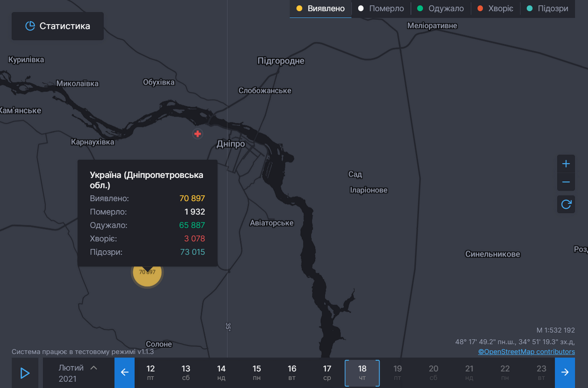
Task: Select date 15 пн on timeline
Action: point(257,373)
